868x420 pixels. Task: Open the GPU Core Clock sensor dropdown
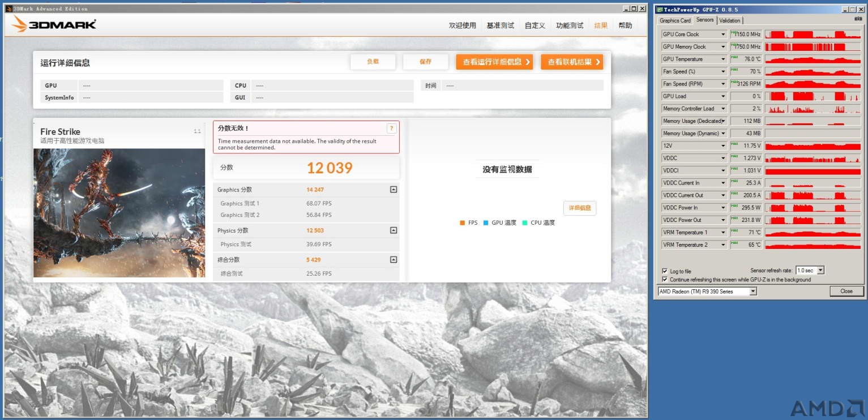click(723, 35)
